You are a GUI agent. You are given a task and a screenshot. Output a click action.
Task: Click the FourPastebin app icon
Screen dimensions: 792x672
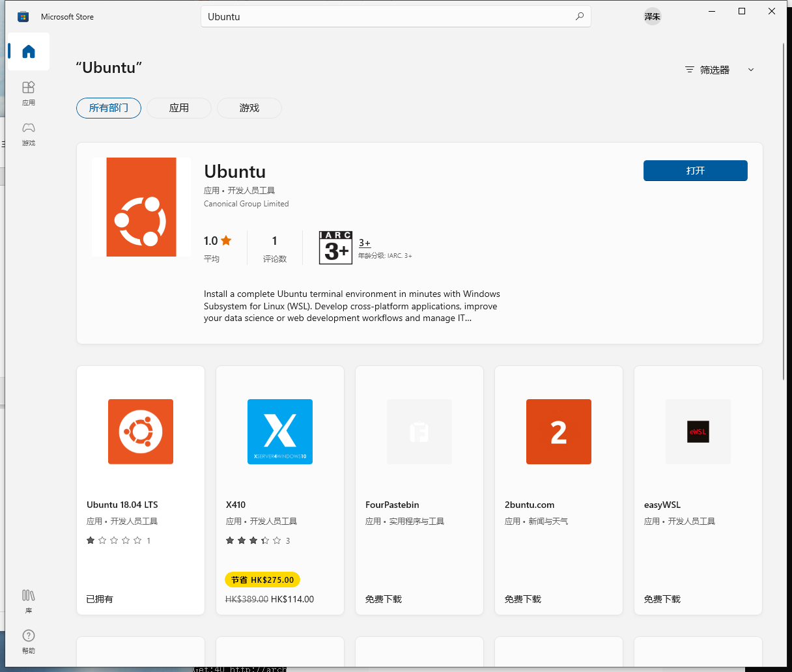(x=419, y=432)
